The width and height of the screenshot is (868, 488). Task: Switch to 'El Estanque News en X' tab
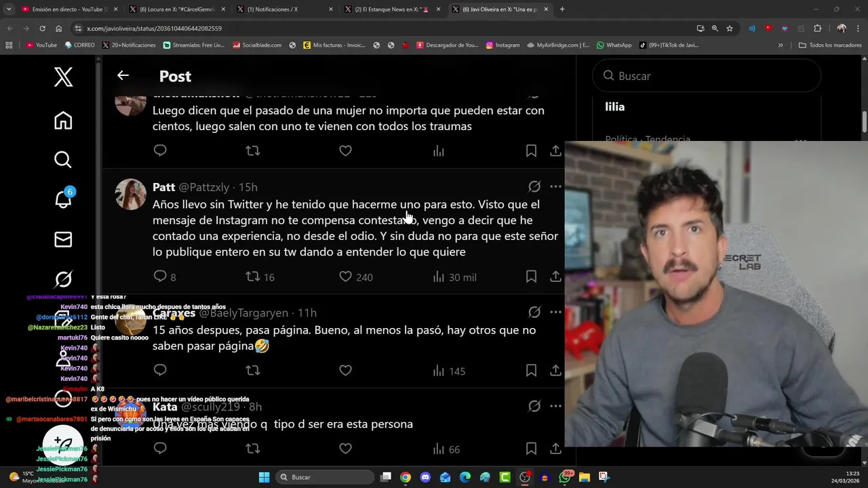391,9
